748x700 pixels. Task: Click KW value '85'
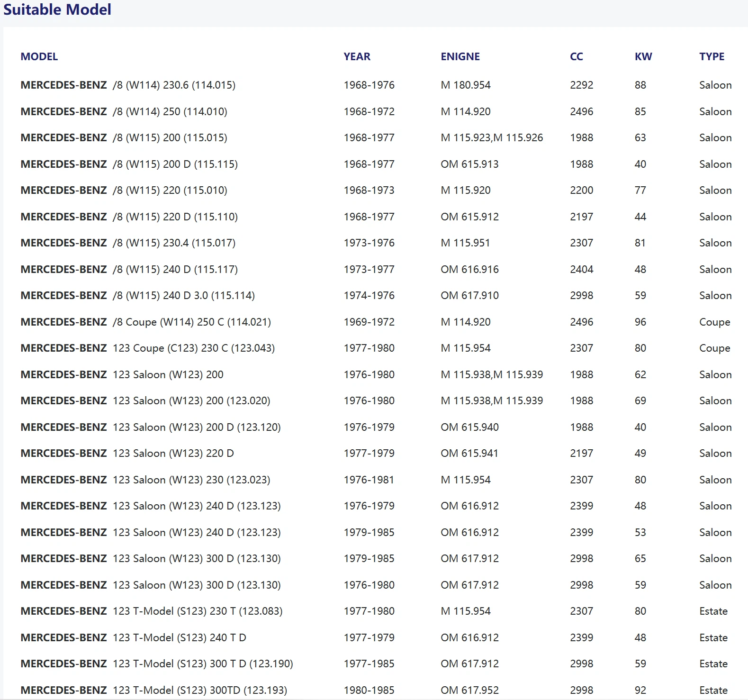click(x=640, y=111)
